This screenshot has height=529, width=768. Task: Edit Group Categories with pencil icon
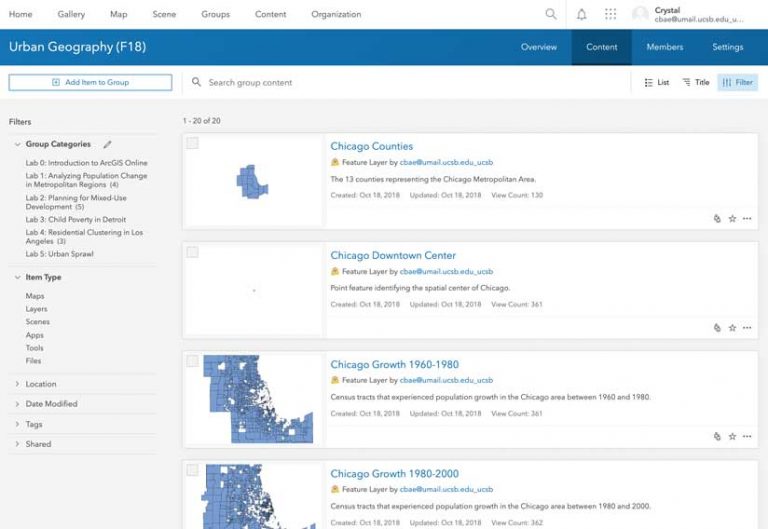tap(107, 144)
